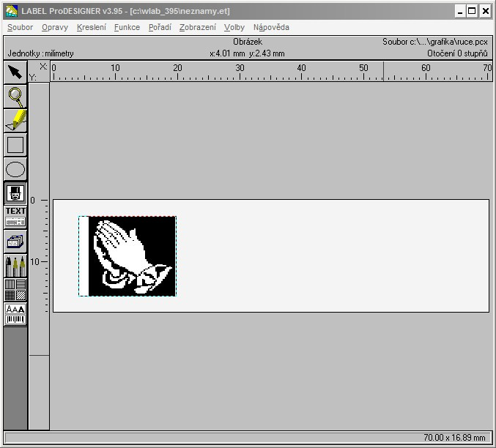496x448 pixels.
Task: Minimize the LABEL ProDESIGNER window
Action: 460,12
